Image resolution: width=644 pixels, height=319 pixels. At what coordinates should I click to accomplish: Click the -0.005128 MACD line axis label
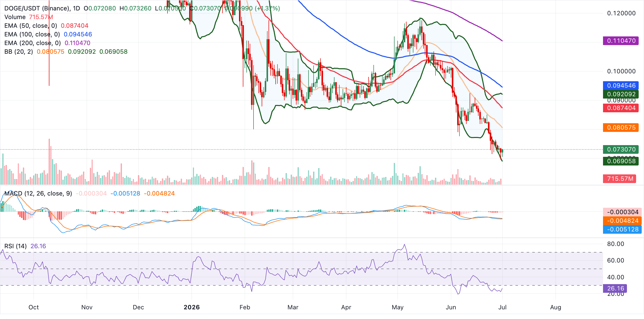pos(622,229)
